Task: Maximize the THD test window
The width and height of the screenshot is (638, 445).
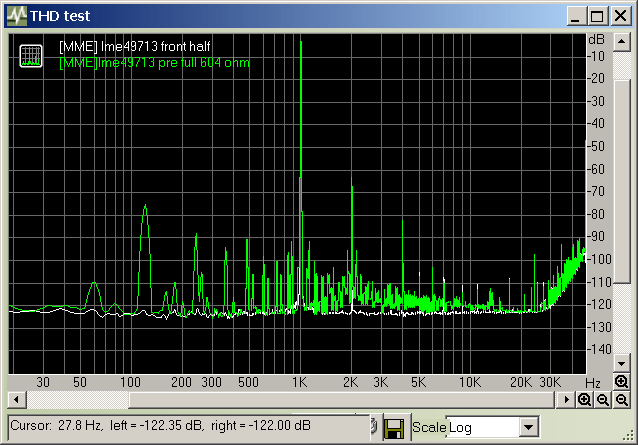Action: [597, 16]
